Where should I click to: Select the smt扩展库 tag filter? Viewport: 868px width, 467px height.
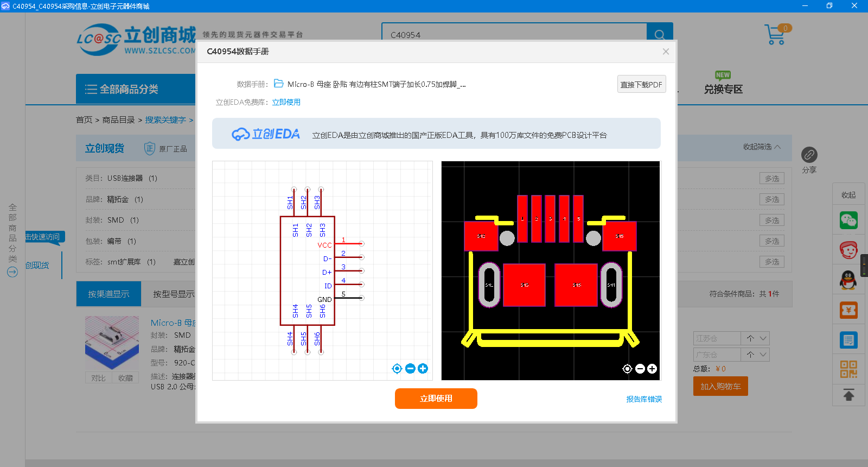tap(131, 262)
